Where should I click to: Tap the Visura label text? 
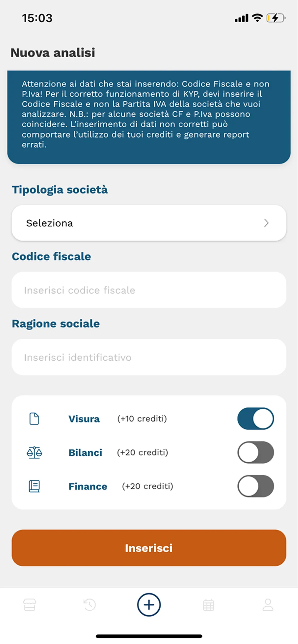pos(84,419)
